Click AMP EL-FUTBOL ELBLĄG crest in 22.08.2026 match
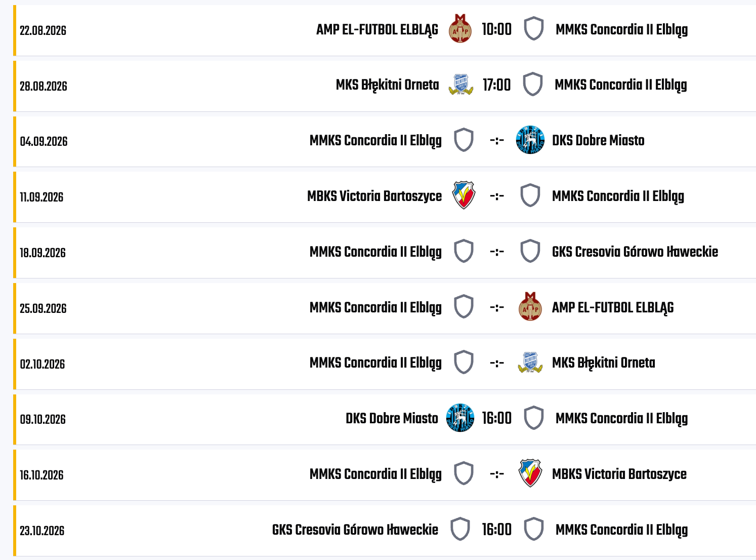Viewport: 756px width, 560px height. [460, 29]
